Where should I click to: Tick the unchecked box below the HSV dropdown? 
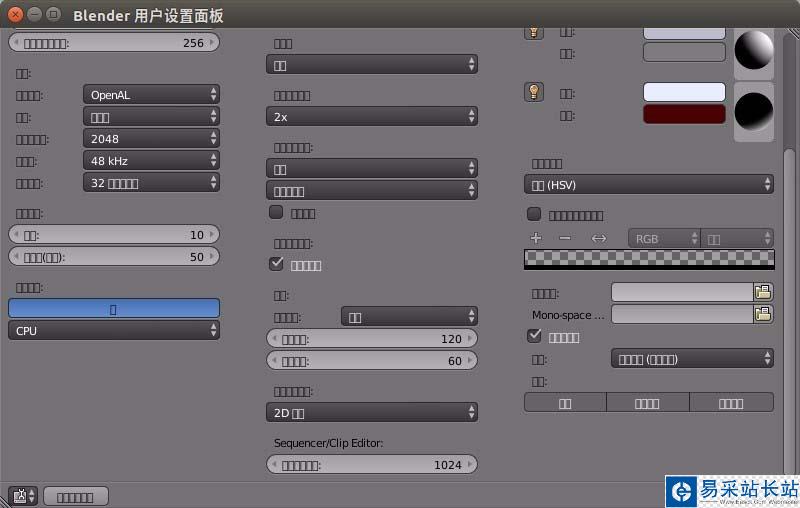(534, 214)
